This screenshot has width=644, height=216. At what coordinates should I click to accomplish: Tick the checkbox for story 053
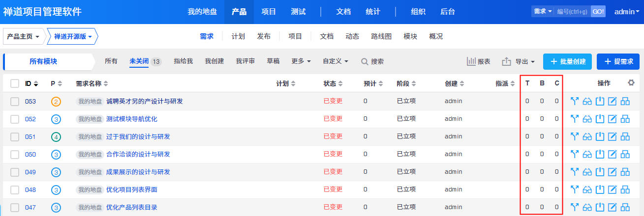click(x=15, y=102)
